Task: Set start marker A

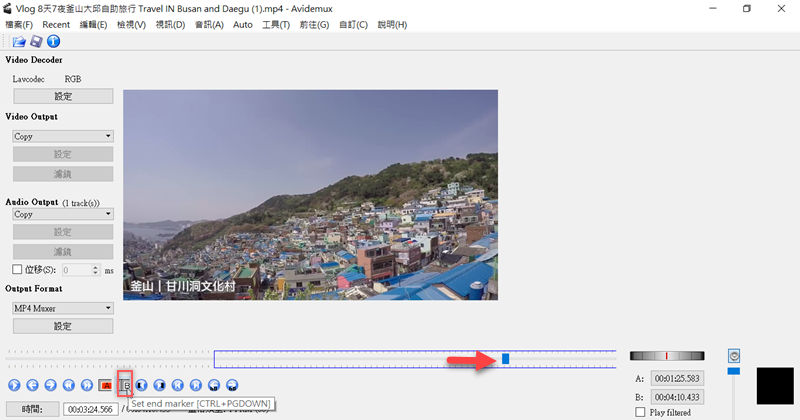Action: tap(106, 384)
